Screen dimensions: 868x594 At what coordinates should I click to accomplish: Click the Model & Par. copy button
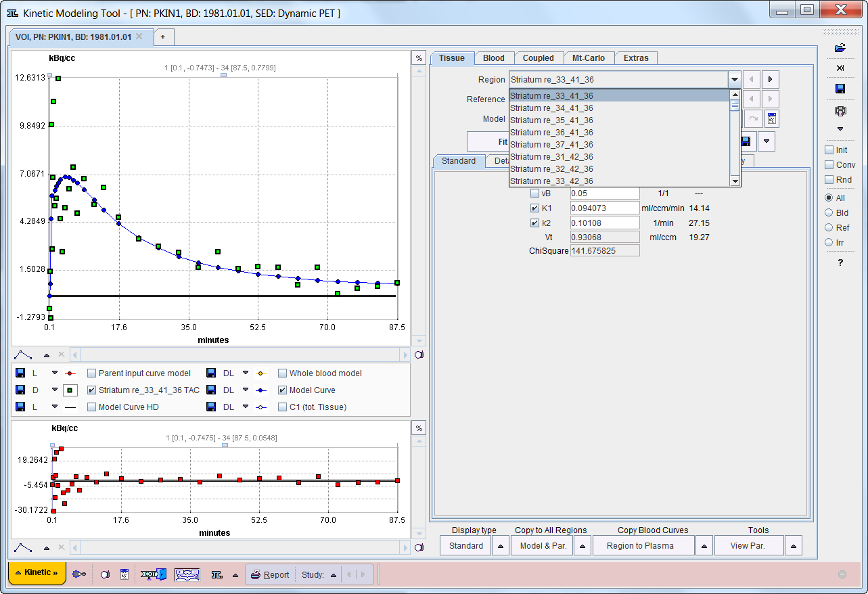point(543,546)
